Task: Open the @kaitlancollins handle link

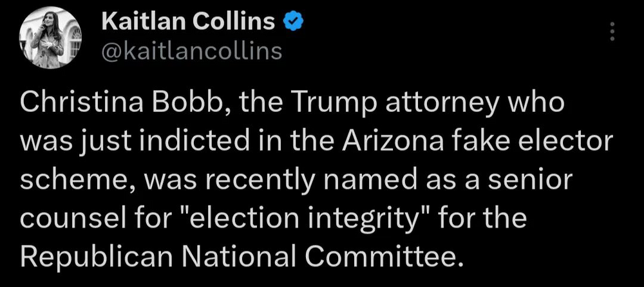Action: (192, 50)
